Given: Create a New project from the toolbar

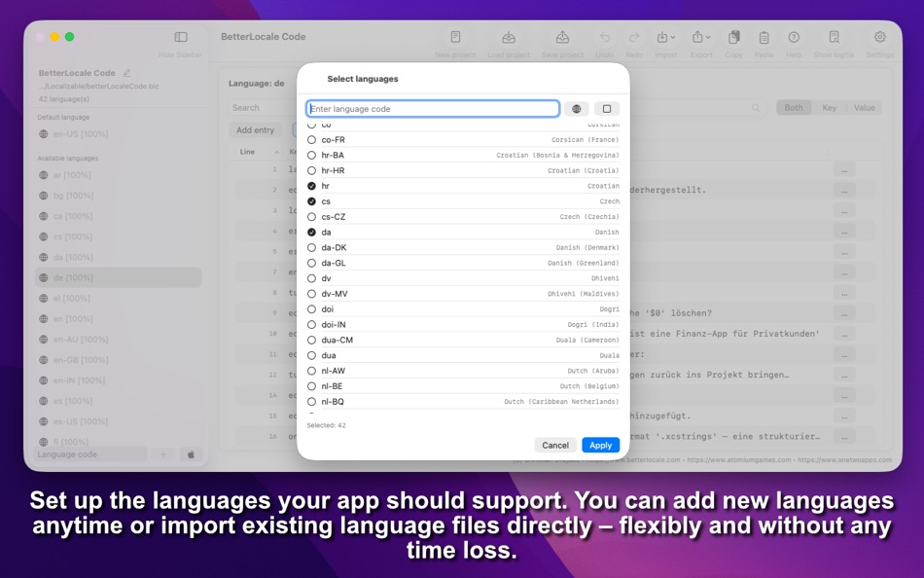Looking at the screenshot, I should click(454, 36).
